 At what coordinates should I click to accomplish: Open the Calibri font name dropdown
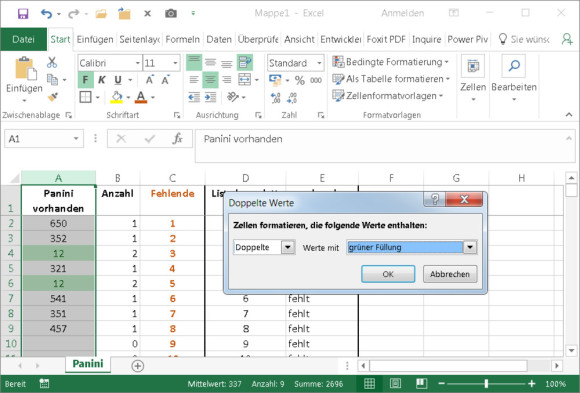138,63
